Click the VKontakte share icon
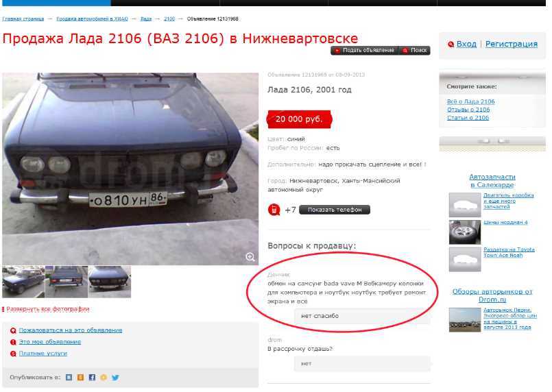552x392 pixels. tap(69, 377)
